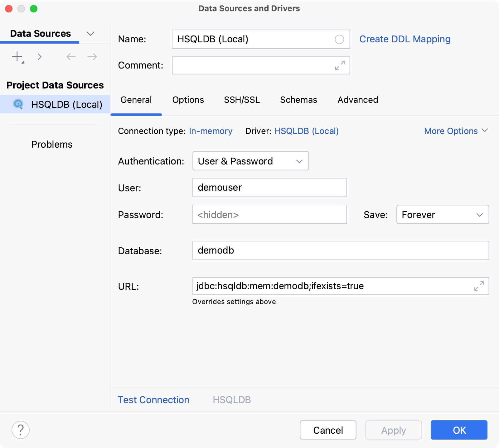Add a new data source
This screenshot has height=448, width=499.
coord(17,57)
